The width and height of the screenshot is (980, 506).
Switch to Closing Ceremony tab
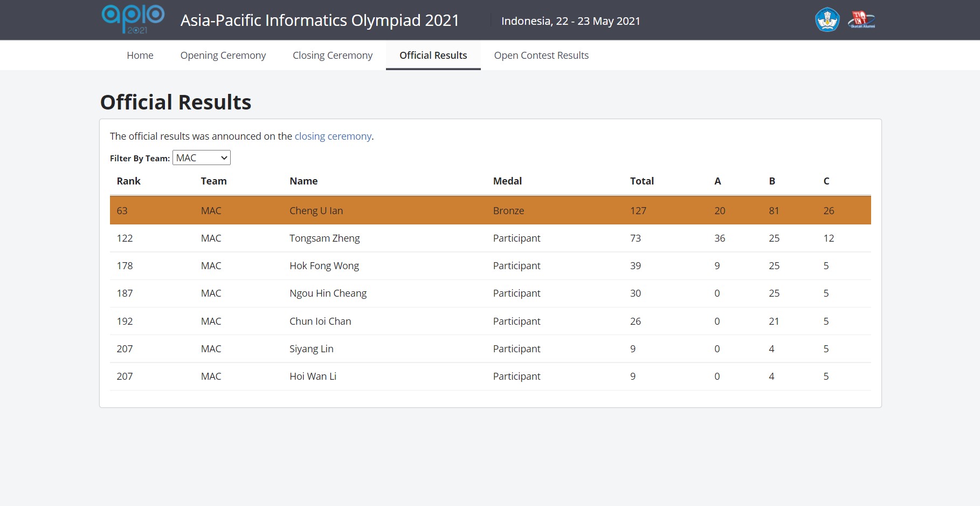(x=332, y=56)
